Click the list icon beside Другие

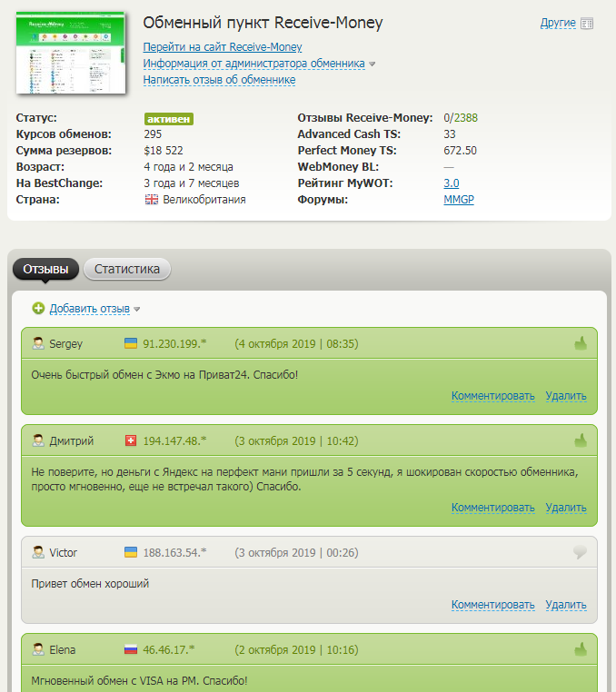587,24
